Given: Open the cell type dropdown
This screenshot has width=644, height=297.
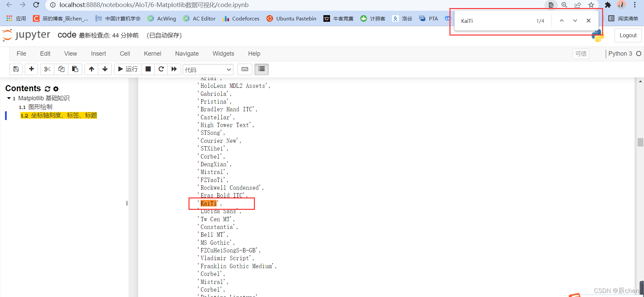Looking at the screenshot, I should [x=208, y=70].
